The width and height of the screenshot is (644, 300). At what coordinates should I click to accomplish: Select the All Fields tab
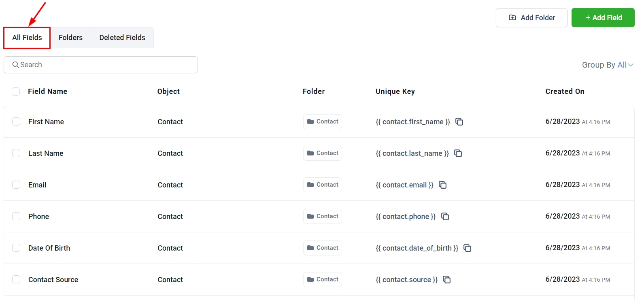pyautogui.click(x=27, y=38)
